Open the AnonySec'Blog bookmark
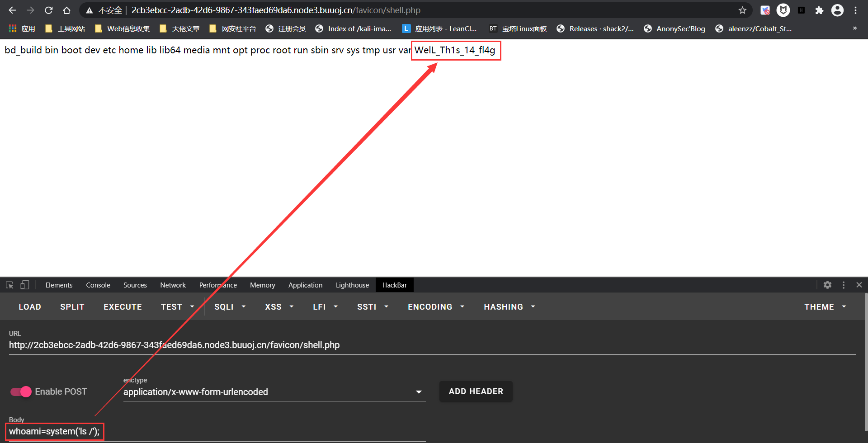The image size is (868, 443). [675, 28]
